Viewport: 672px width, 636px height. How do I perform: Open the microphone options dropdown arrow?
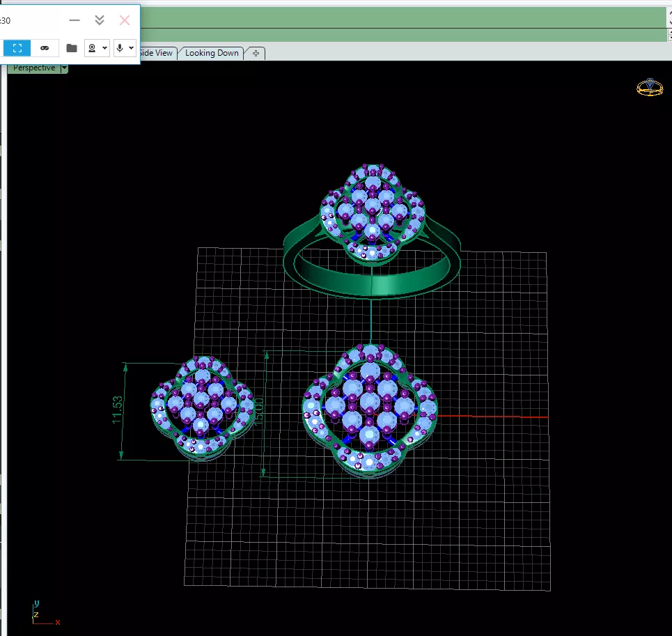(x=131, y=48)
